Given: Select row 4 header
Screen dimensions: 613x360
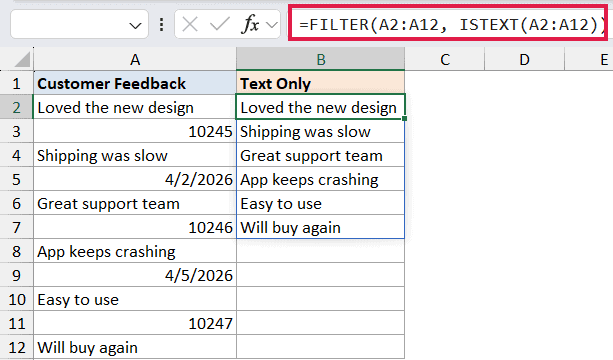Looking at the screenshot, I should tap(16, 155).
